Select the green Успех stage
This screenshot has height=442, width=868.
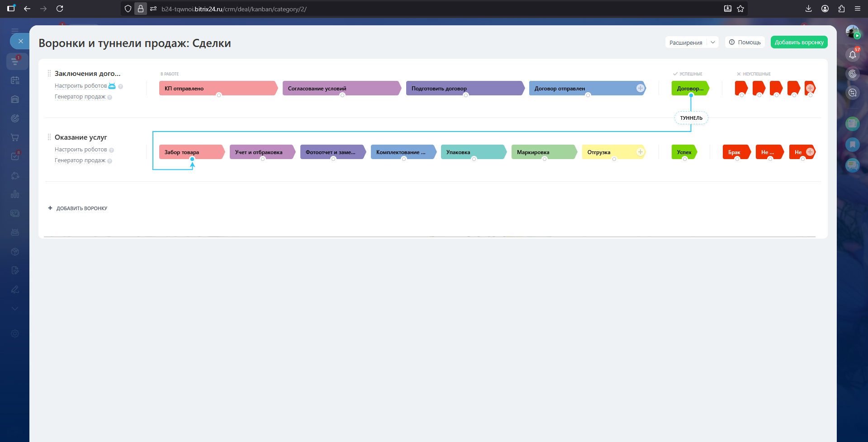(684, 152)
